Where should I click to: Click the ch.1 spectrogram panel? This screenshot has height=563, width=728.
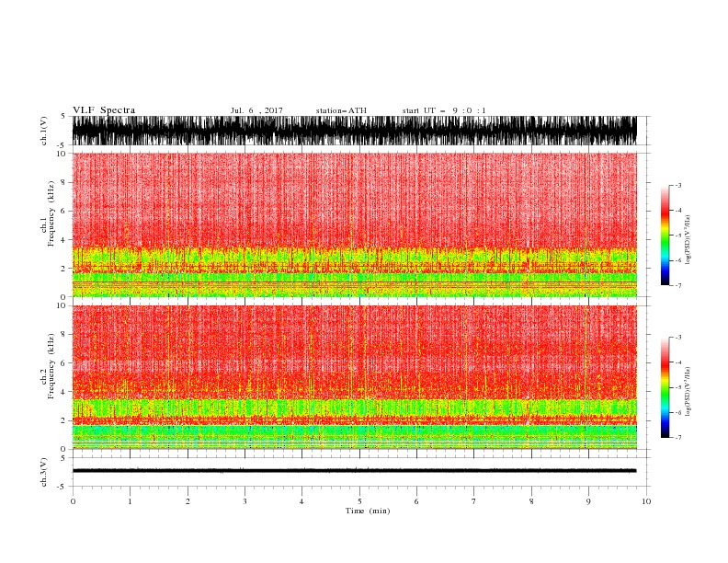pos(355,224)
